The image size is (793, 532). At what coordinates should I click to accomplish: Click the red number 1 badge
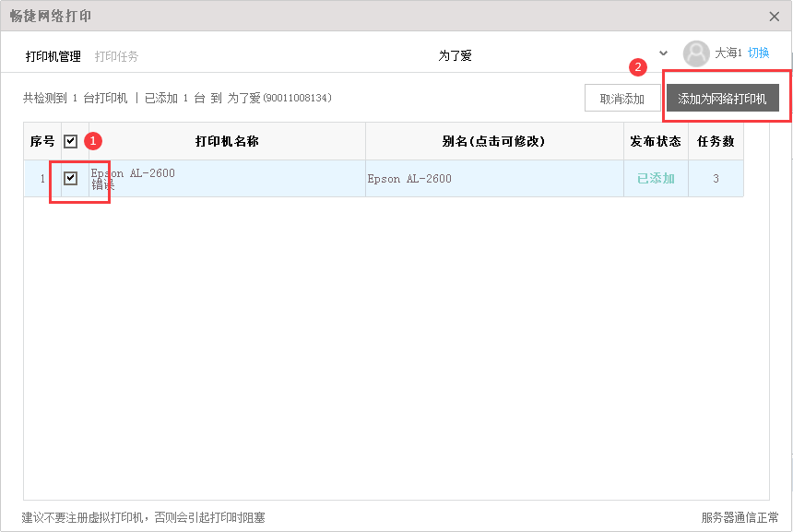[92, 141]
